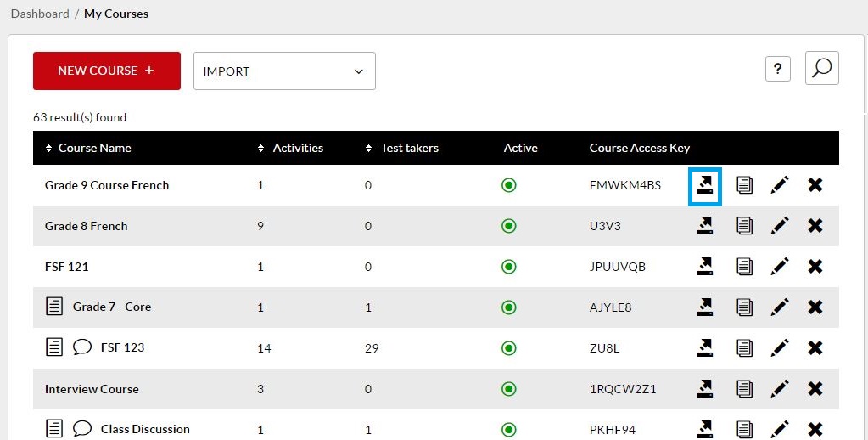
Task: Select the course access key JPUUVQB
Action: (x=617, y=267)
